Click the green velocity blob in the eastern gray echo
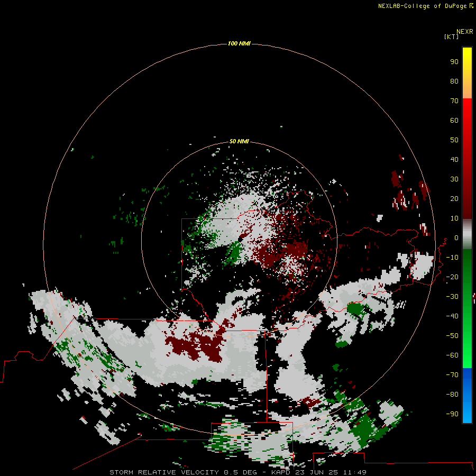This screenshot has width=476, height=476. [x=356, y=309]
